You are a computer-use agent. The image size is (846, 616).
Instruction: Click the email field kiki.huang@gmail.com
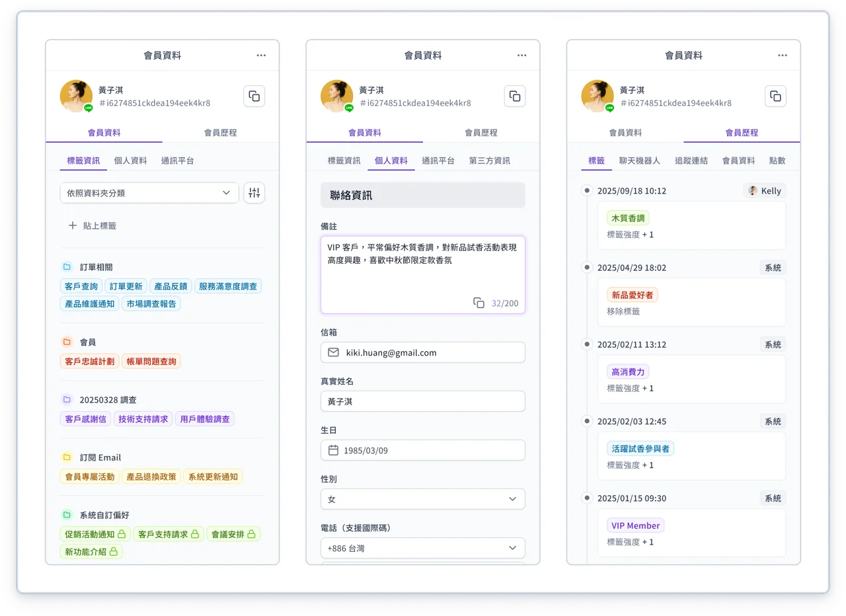[423, 352]
